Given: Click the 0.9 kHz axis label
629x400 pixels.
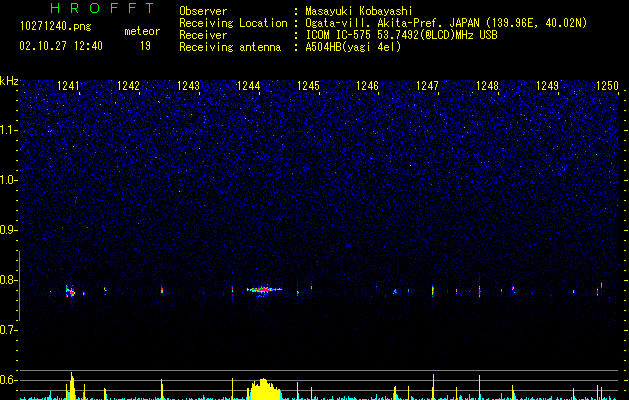Looking at the screenshot, I should pos(9,230).
